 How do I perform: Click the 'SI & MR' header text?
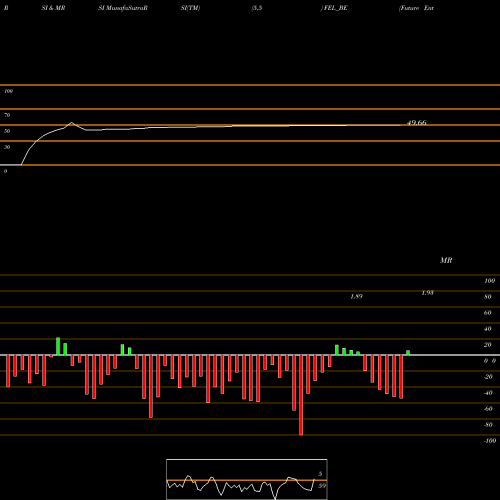click(x=53, y=8)
